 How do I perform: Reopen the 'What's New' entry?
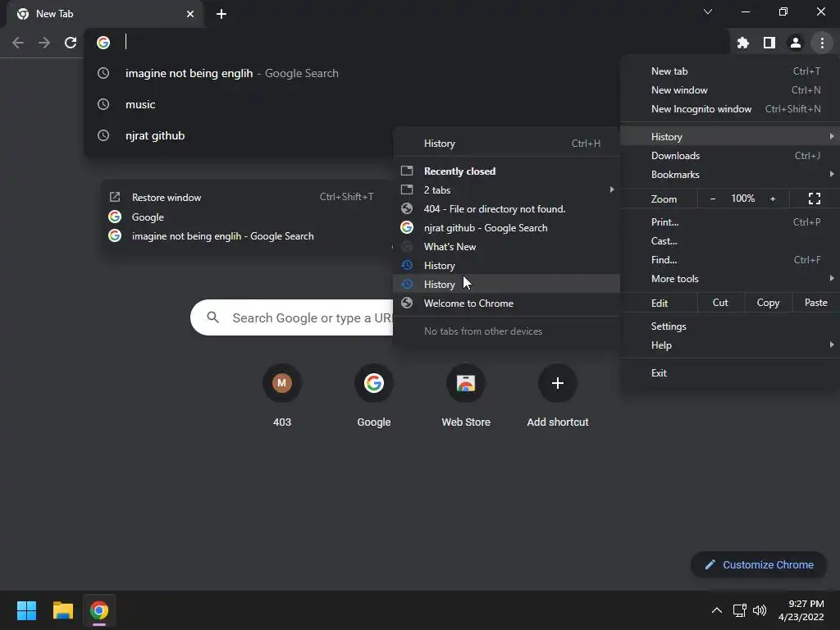coord(506,247)
